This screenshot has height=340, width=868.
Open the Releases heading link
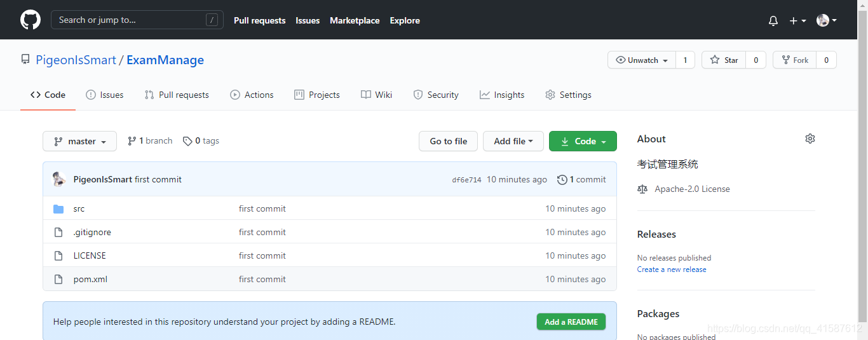(x=656, y=234)
